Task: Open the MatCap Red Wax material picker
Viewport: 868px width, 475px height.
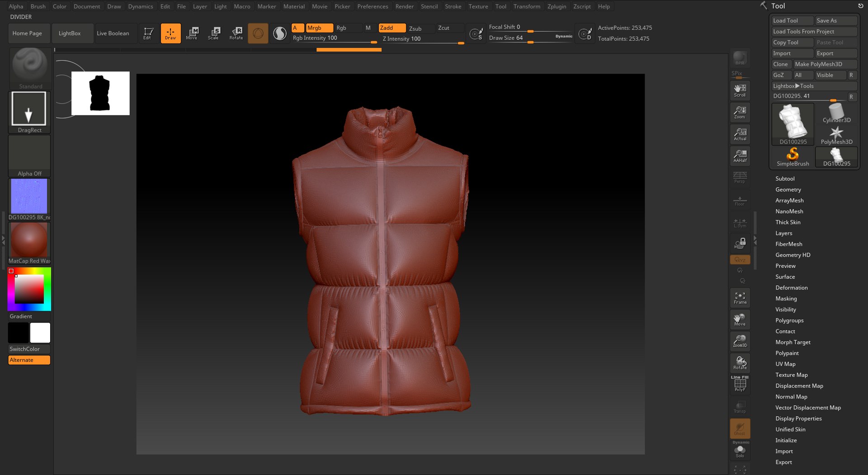Action: click(29, 243)
